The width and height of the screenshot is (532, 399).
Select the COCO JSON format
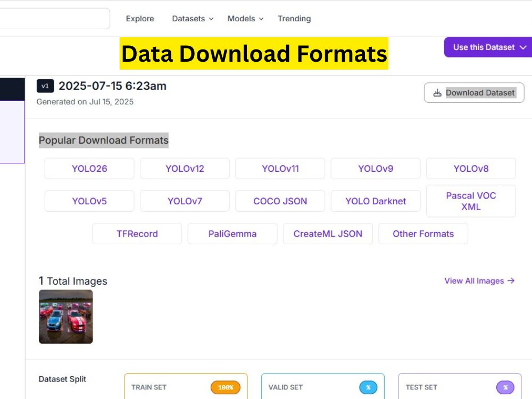pos(280,201)
